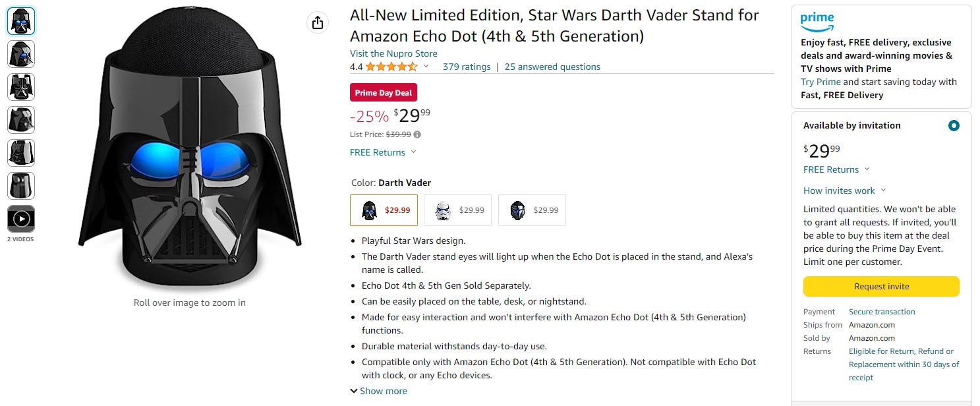Click the info icon next to List Price
980x406 pixels.
coord(417,134)
